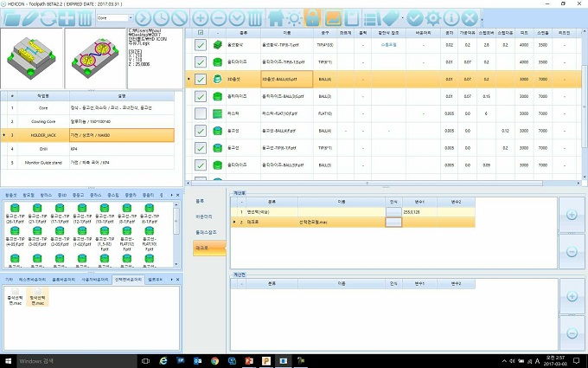
Task: Click the light bulb toolbar icon
Action: 293,17
